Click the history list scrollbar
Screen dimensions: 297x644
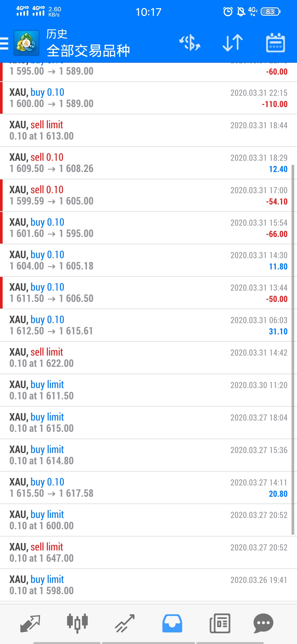[293, 350]
